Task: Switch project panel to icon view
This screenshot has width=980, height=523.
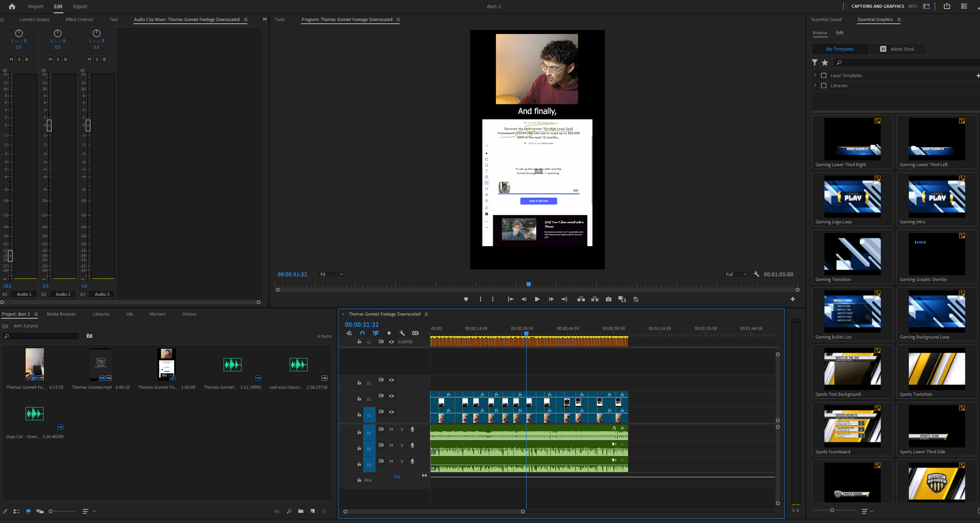Action: pos(28,511)
